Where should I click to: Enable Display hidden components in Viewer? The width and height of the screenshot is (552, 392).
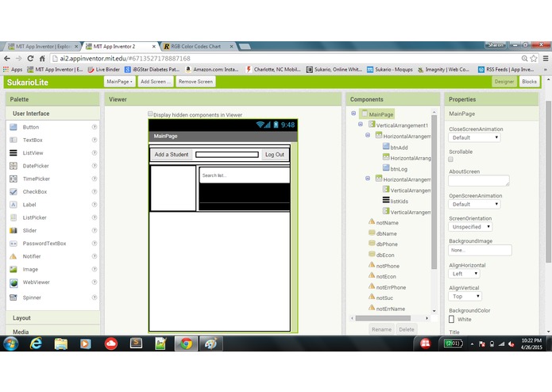click(150, 113)
